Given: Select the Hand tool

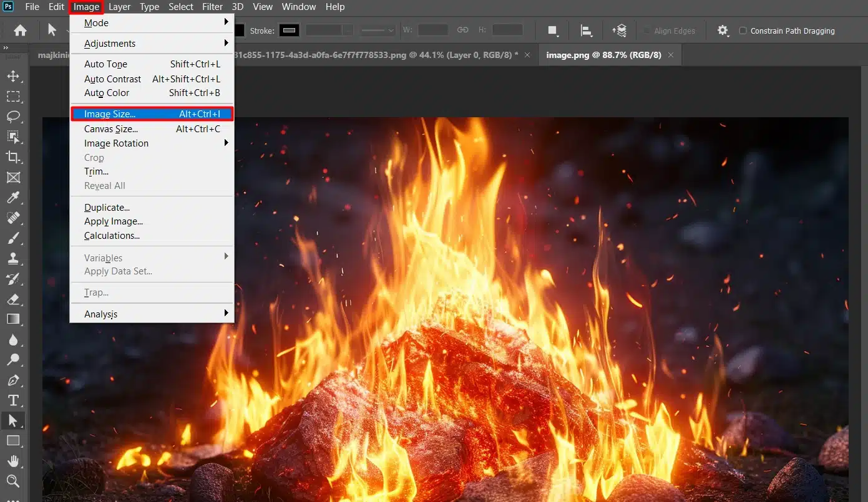Looking at the screenshot, I should (x=13, y=461).
